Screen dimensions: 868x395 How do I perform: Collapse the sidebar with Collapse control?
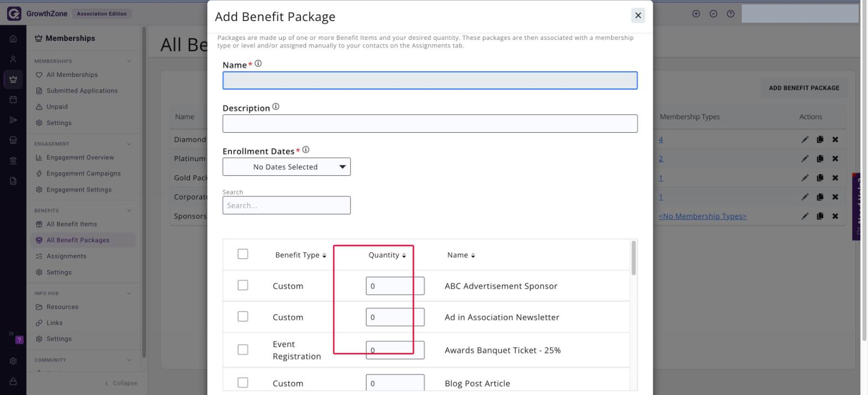[121, 383]
